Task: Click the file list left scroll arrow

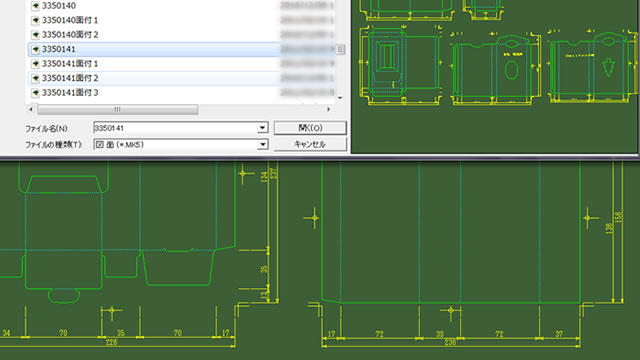Action: click(x=31, y=109)
